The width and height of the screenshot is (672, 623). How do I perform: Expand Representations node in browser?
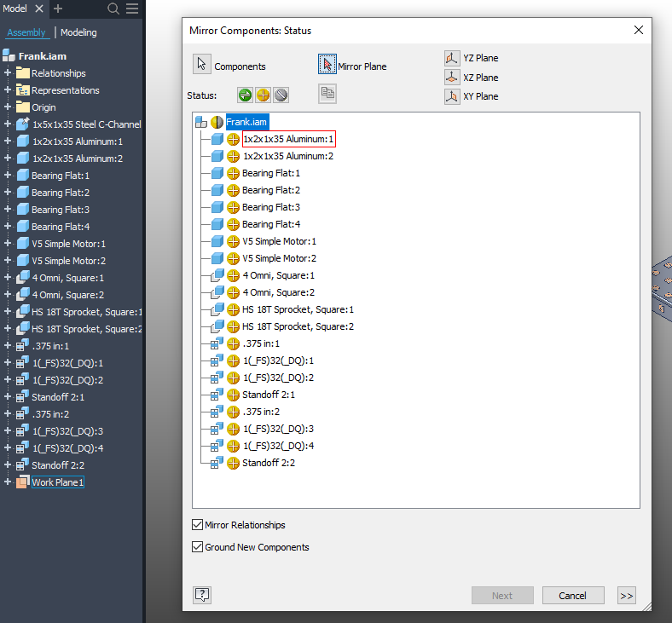[x=8, y=90]
